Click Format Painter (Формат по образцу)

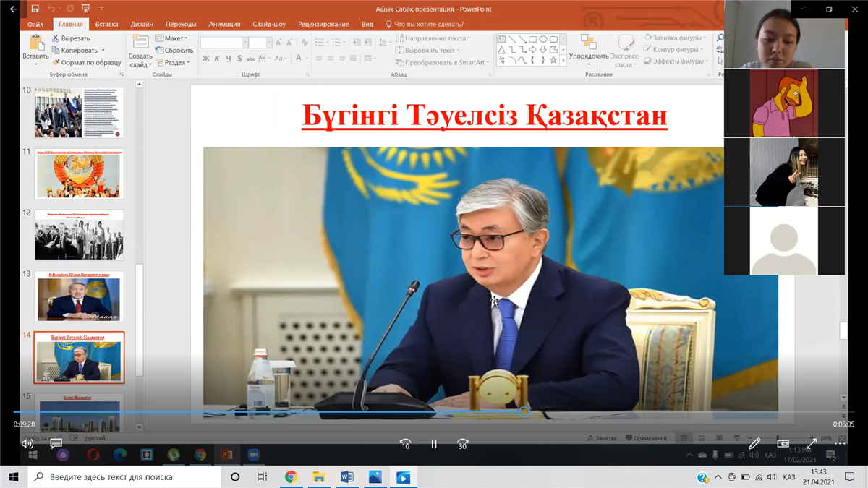point(87,62)
